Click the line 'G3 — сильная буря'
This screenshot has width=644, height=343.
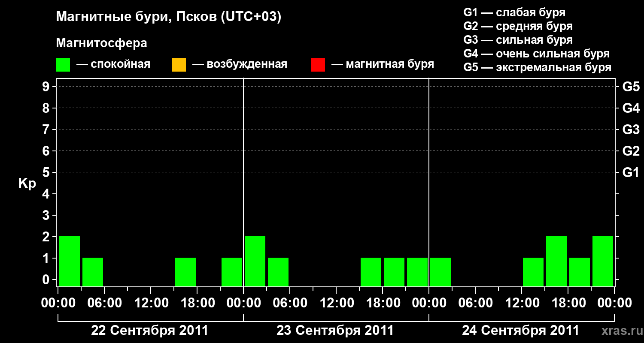click(518, 40)
